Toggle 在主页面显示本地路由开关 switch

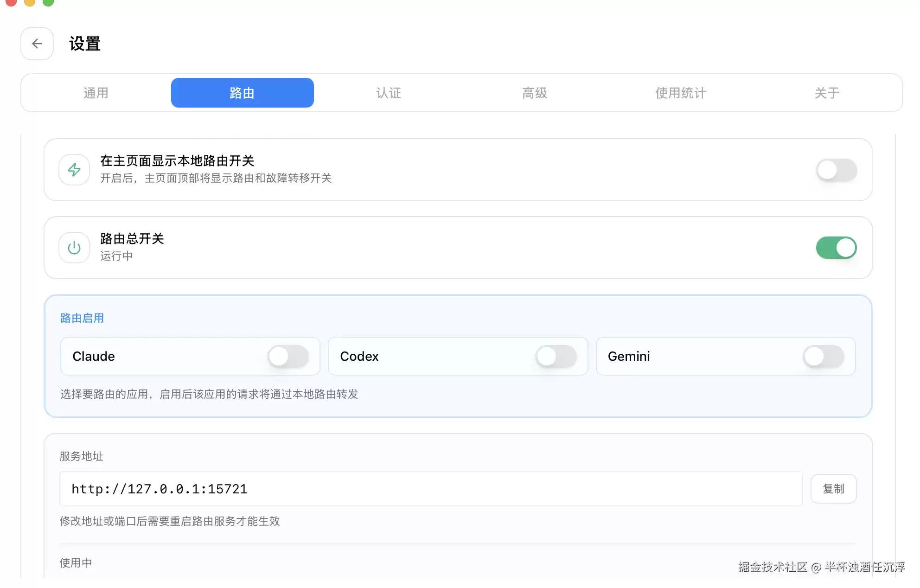836,170
